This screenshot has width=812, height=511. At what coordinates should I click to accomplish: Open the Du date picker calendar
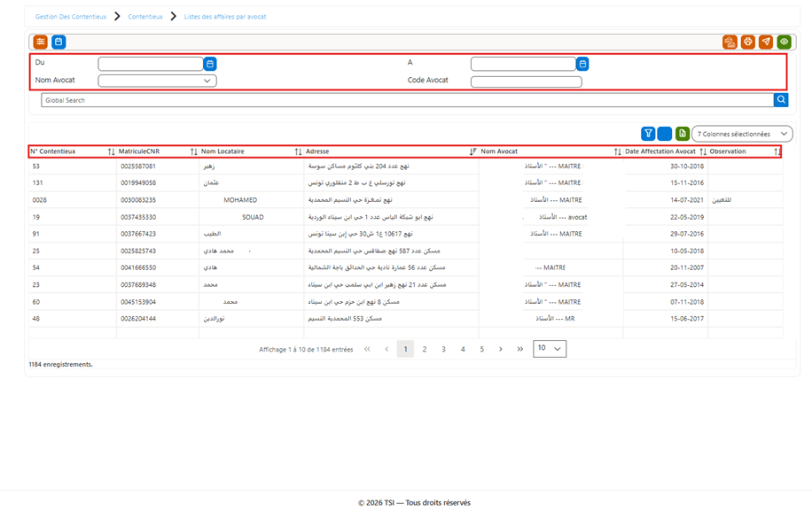(x=210, y=64)
